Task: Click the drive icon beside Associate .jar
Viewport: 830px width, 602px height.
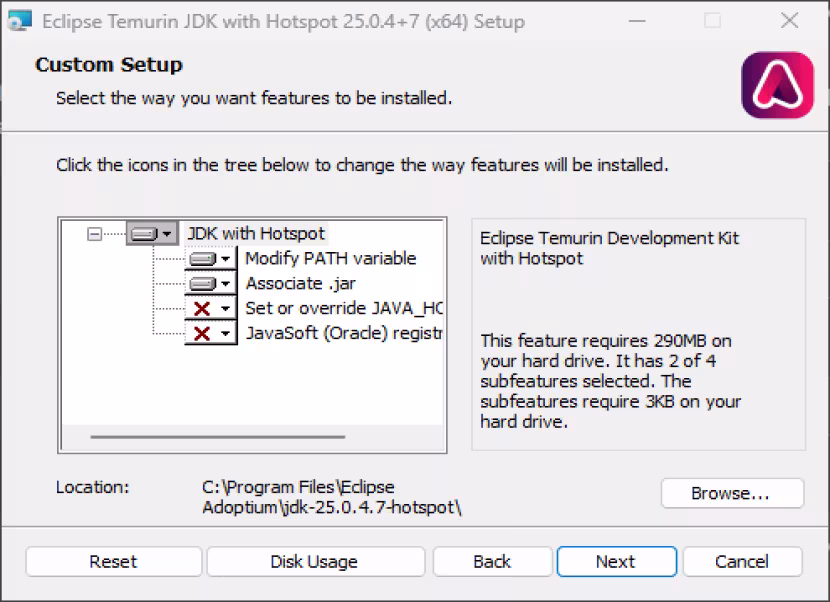Action: [x=202, y=284]
